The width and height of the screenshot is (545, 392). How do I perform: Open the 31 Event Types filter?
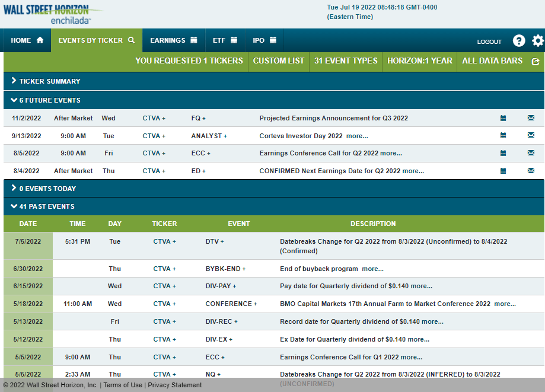pos(346,60)
